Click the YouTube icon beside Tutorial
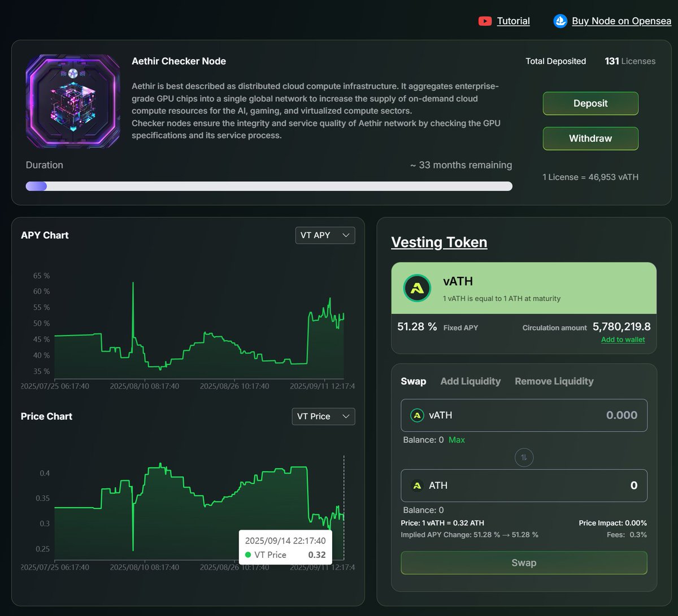 point(485,21)
